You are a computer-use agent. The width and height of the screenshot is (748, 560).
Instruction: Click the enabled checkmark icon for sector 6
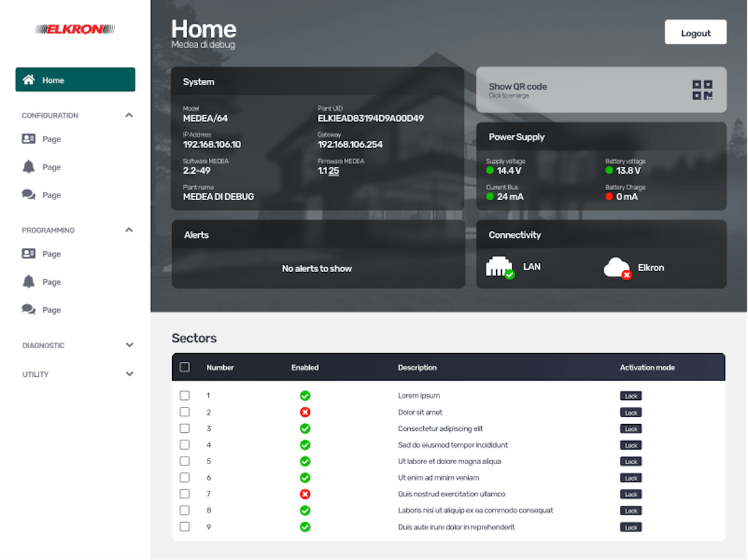coord(305,478)
